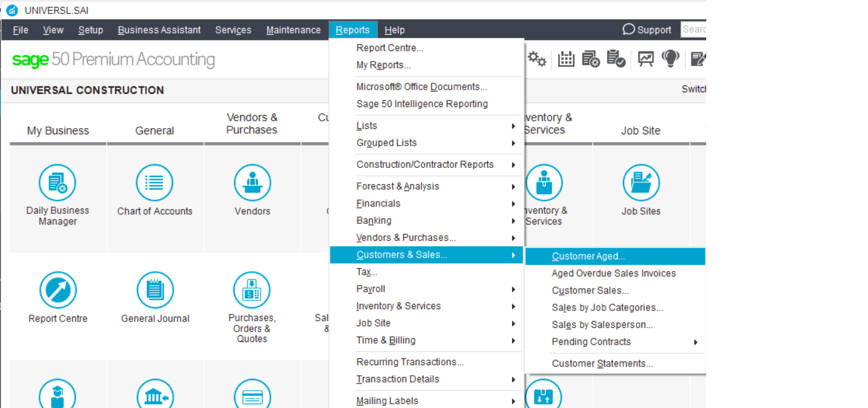Viewport: 868px width, 408px height.
Task: Click the presentation chart toolbar icon
Action: coord(646,59)
